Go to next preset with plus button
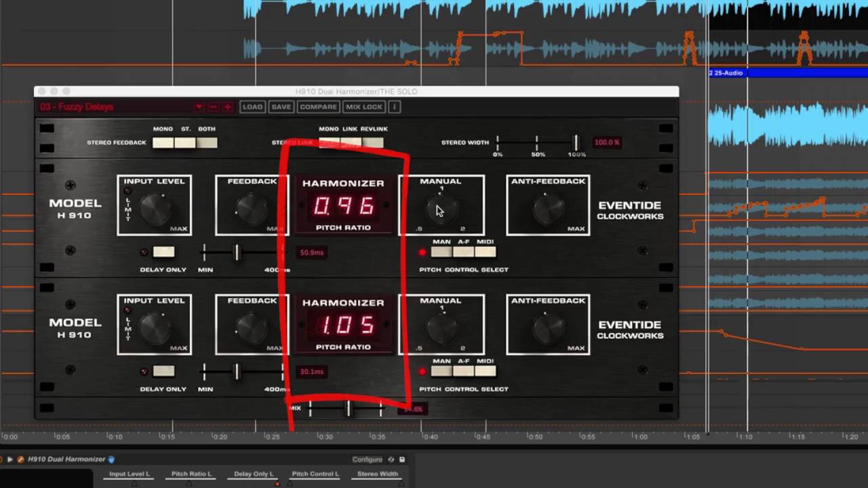The height and width of the screenshot is (488, 868). tap(227, 107)
